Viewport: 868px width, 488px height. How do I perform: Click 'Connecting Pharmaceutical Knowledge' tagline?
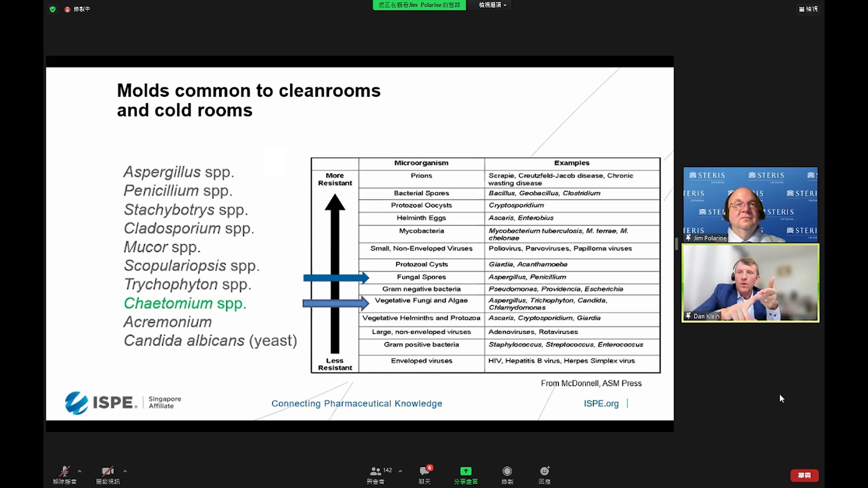coord(357,404)
